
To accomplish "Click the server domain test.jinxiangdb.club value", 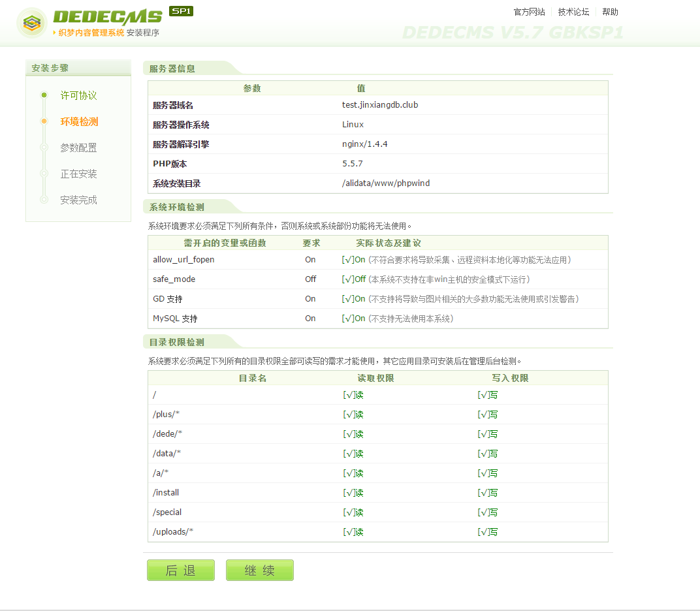I will coord(380,105).
